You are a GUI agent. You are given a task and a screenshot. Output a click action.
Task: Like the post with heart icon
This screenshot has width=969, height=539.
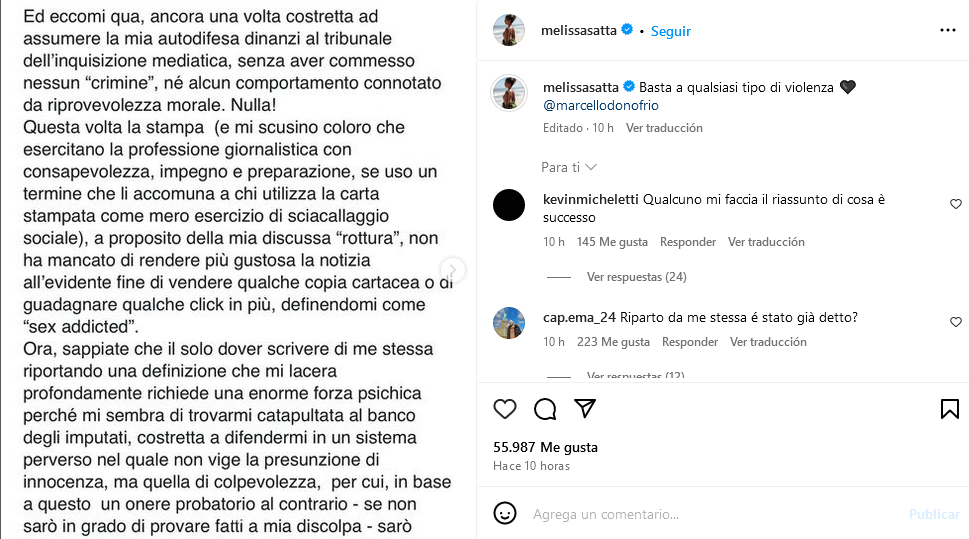[x=505, y=409]
